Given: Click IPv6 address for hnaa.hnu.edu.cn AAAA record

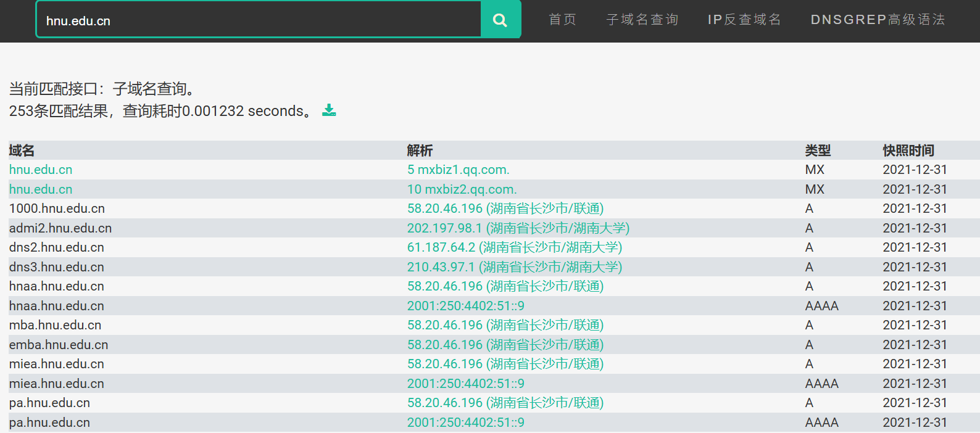Looking at the screenshot, I should [465, 306].
